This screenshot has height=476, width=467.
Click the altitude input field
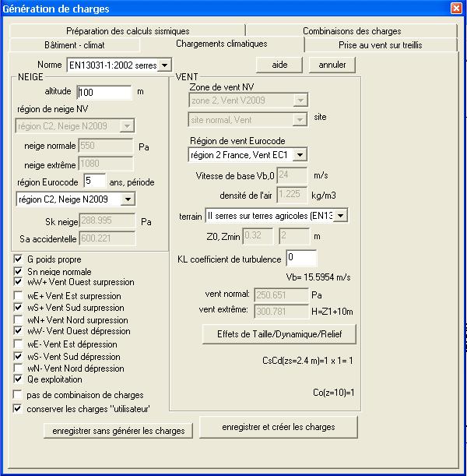pyautogui.click(x=104, y=92)
